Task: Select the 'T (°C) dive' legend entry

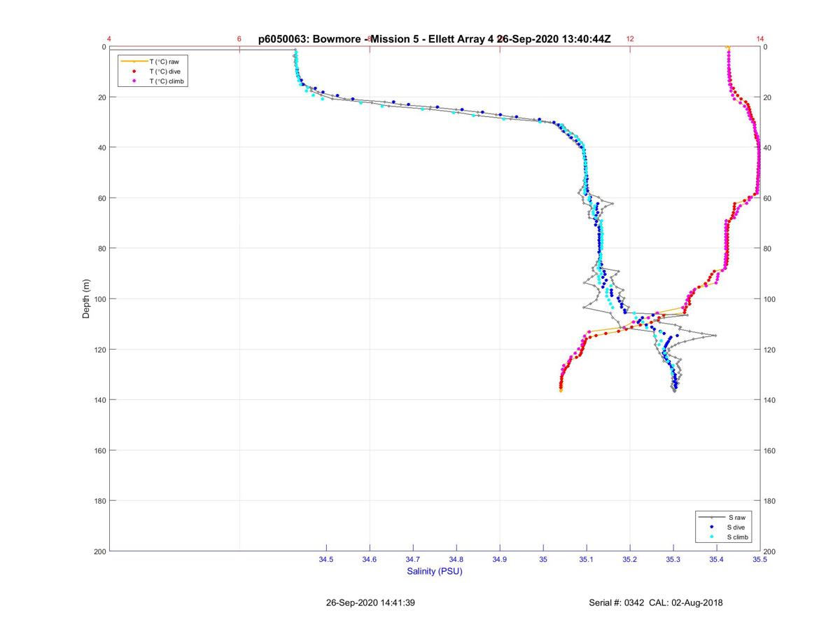Action: point(153,71)
